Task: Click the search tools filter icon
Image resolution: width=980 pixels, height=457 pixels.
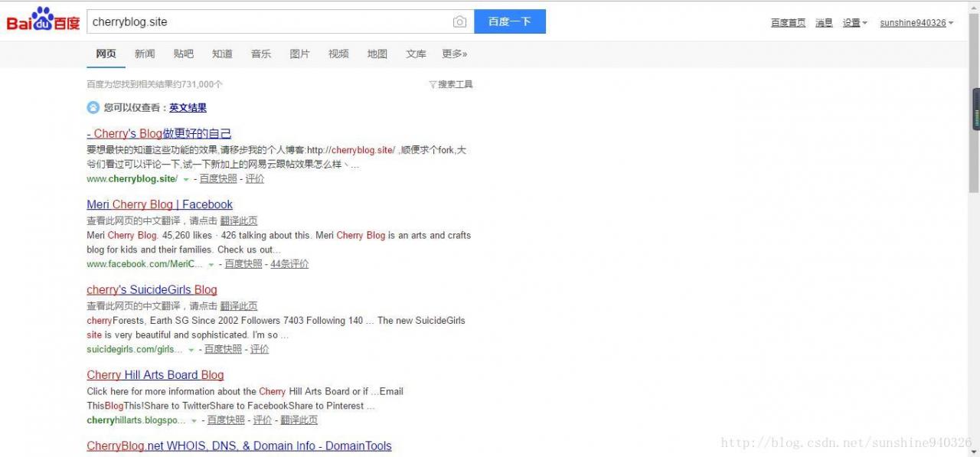Action: 433,85
